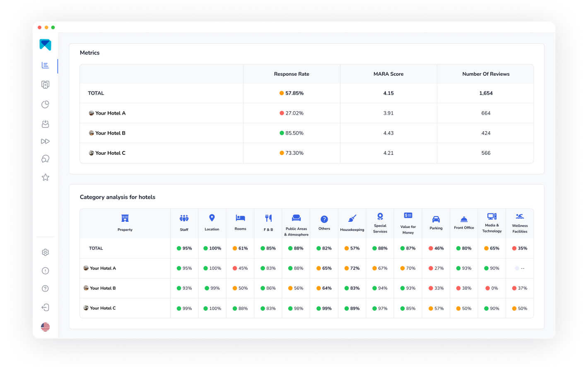588x367 pixels.
Task: Click the Value for Money icon
Action: pos(408,216)
